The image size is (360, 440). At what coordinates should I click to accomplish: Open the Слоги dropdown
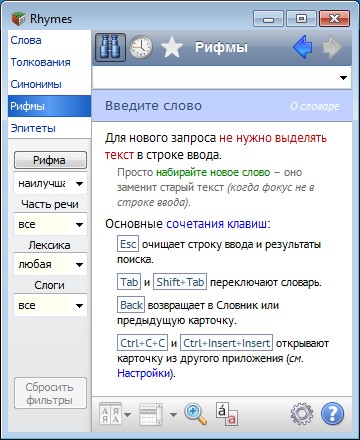50,305
